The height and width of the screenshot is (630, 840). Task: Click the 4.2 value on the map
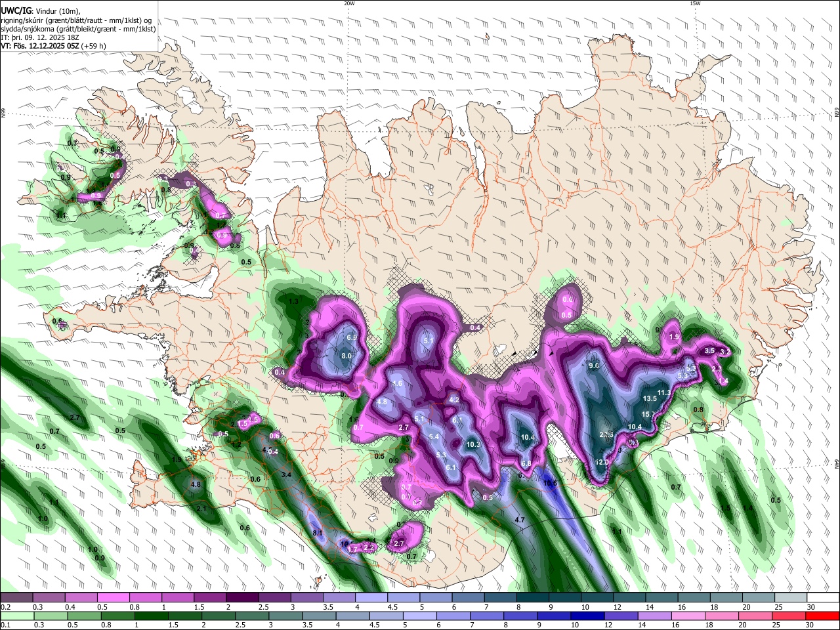point(453,399)
